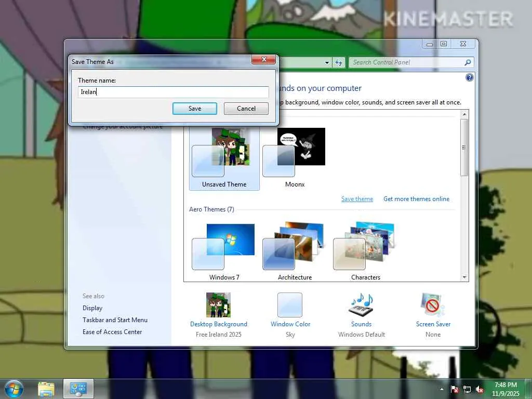Viewport: 532px width, 399px height.
Task: Click the address bar refresh icon
Action: [339, 63]
